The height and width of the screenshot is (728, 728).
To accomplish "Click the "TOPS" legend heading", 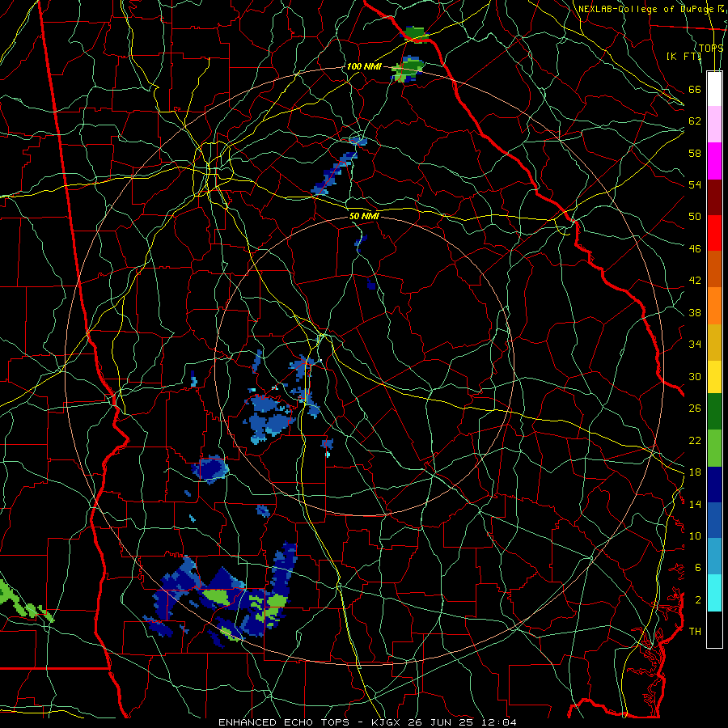I will click(x=711, y=48).
